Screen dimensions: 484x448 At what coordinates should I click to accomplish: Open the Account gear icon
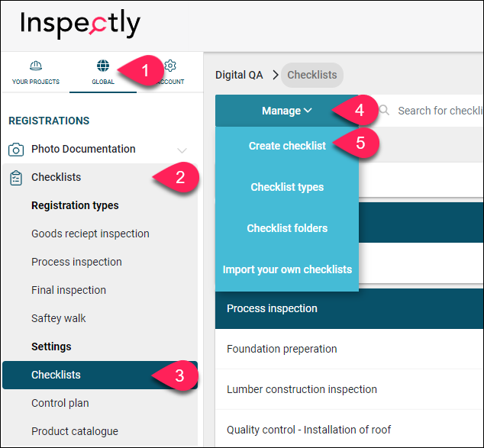(x=170, y=66)
